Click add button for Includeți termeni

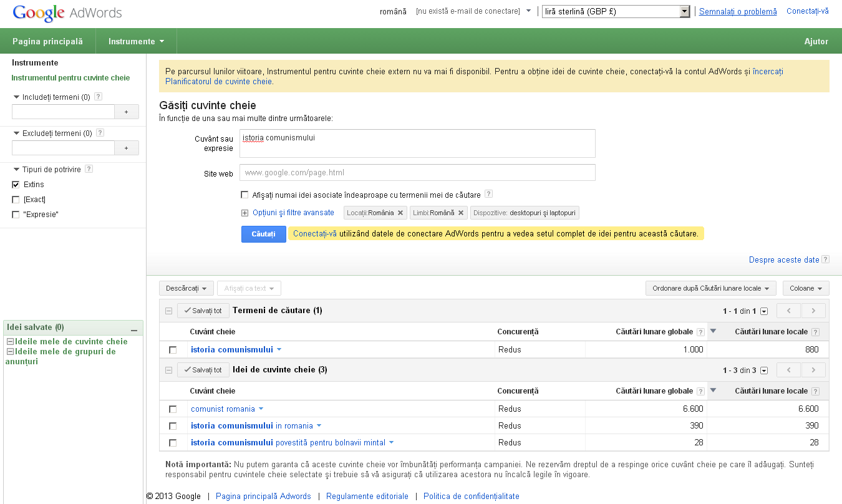pyautogui.click(x=127, y=112)
